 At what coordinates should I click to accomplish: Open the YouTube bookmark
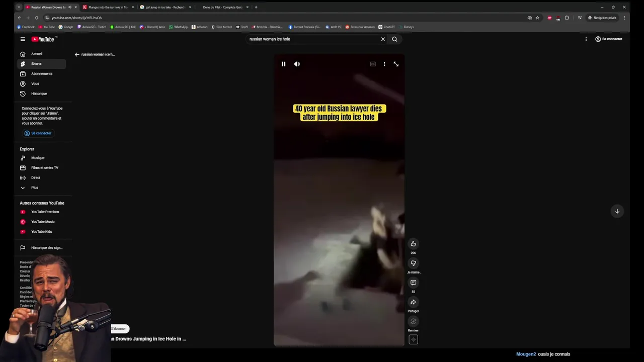coord(47,27)
